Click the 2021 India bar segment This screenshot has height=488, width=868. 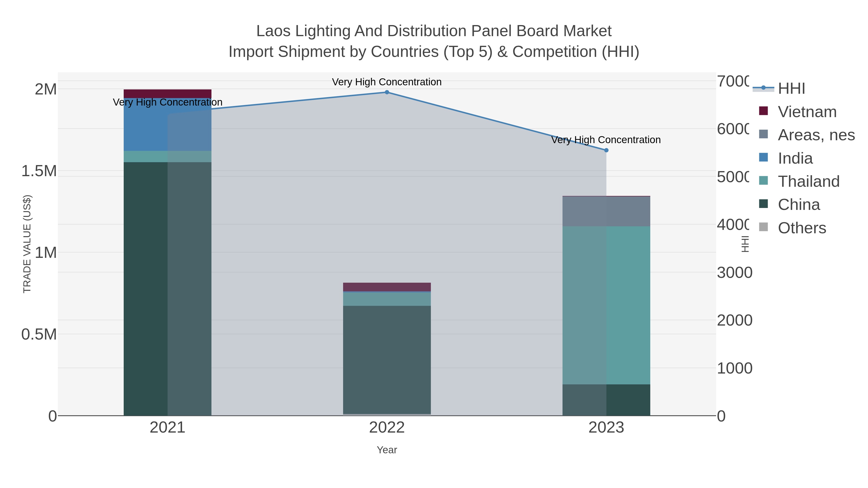(x=168, y=125)
